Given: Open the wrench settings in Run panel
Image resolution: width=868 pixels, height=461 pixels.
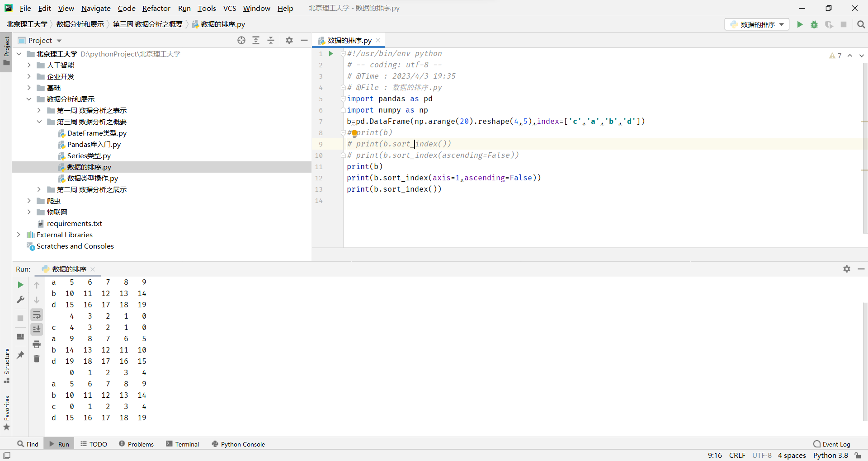Looking at the screenshot, I should [20, 300].
